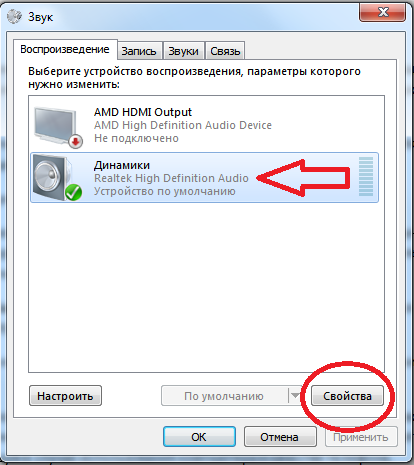This screenshot has width=414, height=465.
Task: Switch to the Воспроизведение tab
Action: point(65,49)
